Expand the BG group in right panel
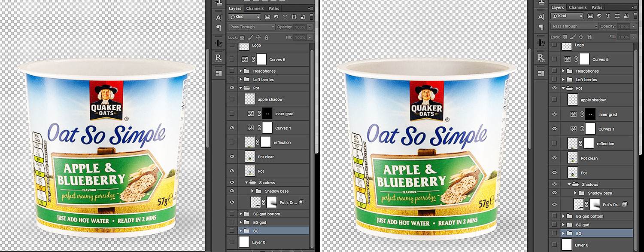The height and width of the screenshot is (252, 644). click(x=563, y=233)
